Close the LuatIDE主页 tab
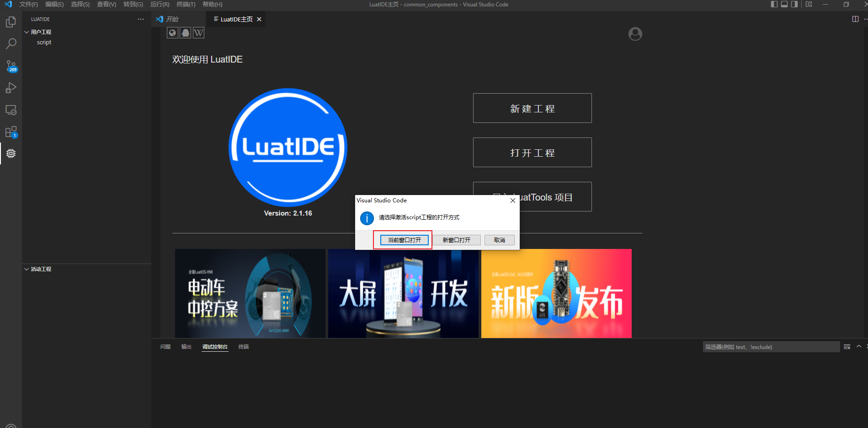The width and height of the screenshot is (868, 428). pos(259,19)
